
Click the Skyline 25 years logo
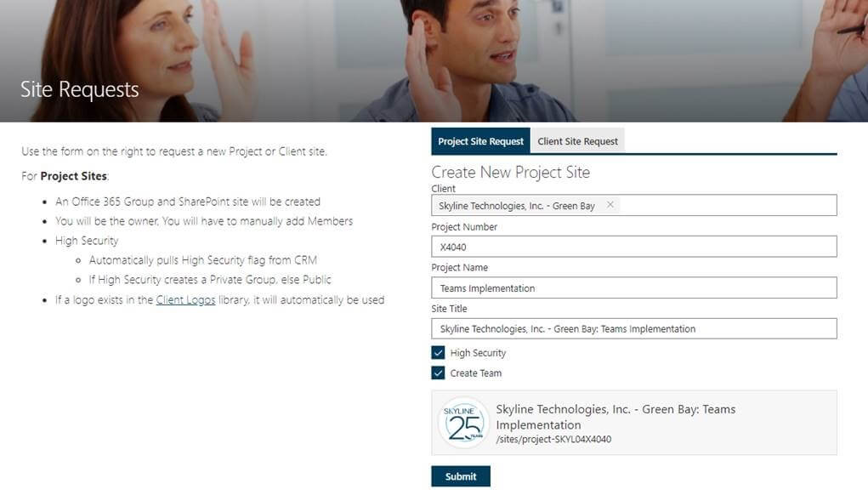tap(464, 423)
